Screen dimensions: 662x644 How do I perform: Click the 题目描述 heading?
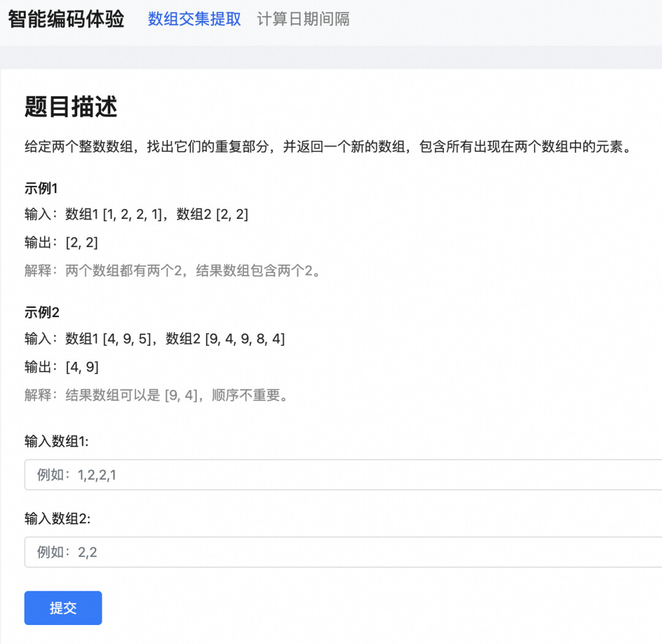[70, 107]
